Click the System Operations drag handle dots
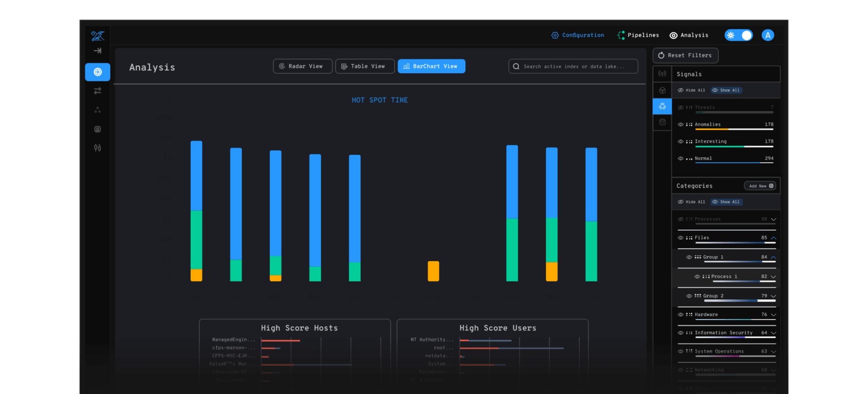This screenshot has height=394, width=868. point(689,351)
